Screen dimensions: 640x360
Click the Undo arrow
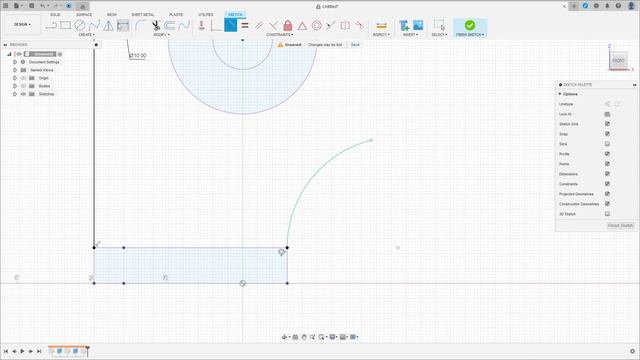42,6
